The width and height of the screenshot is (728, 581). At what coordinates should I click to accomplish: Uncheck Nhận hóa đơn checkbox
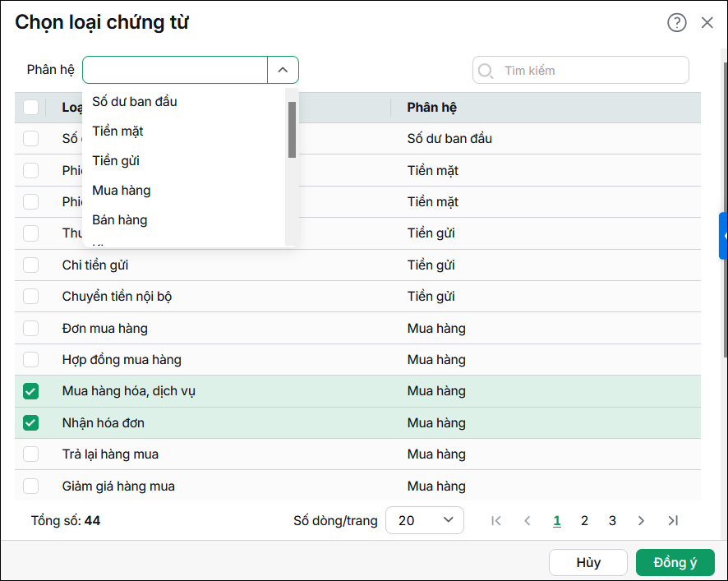30,422
